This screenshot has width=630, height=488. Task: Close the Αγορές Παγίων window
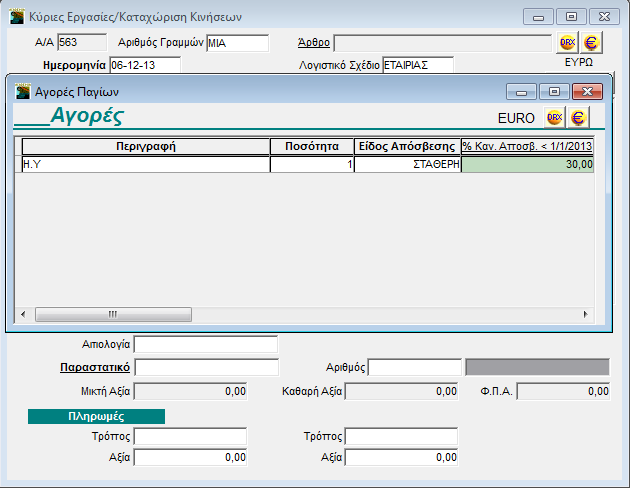tap(587, 92)
